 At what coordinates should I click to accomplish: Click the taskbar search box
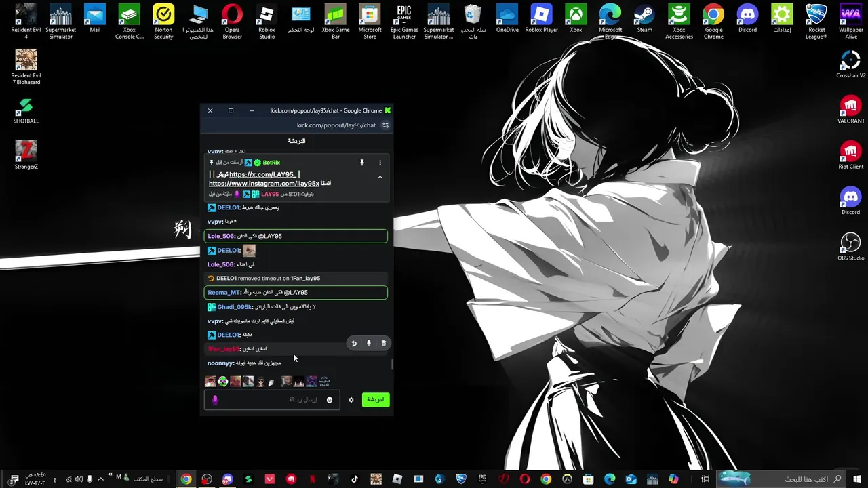pyautogui.click(x=783, y=479)
